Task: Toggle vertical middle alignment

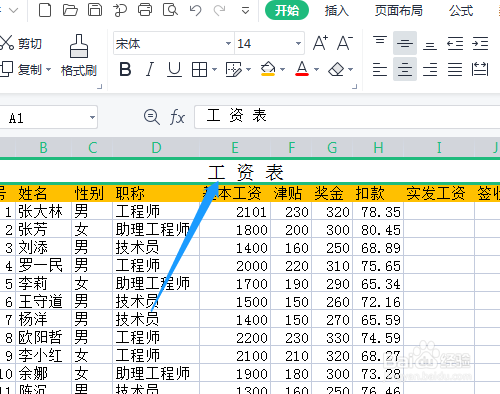Action: click(x=405, y=43)
